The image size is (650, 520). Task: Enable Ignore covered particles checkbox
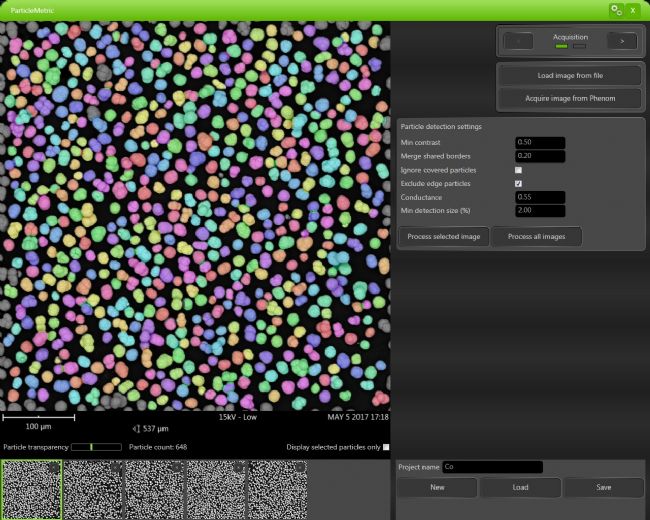tap(518, 170)
